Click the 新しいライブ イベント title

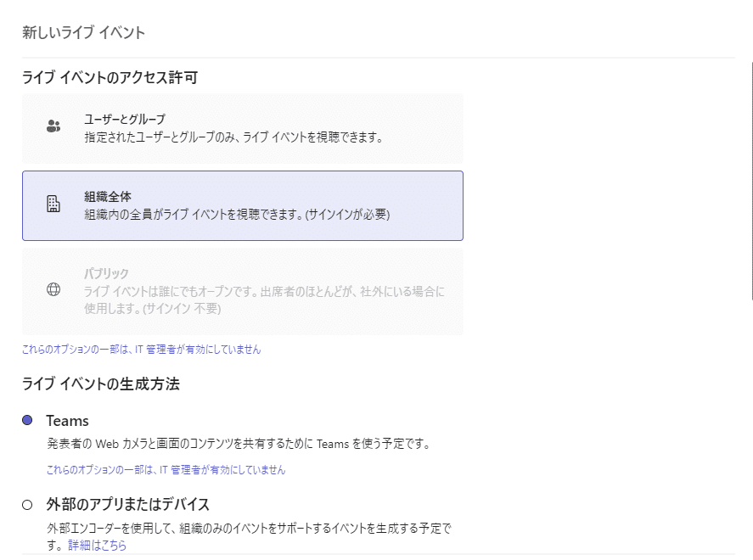click(83, 32)
